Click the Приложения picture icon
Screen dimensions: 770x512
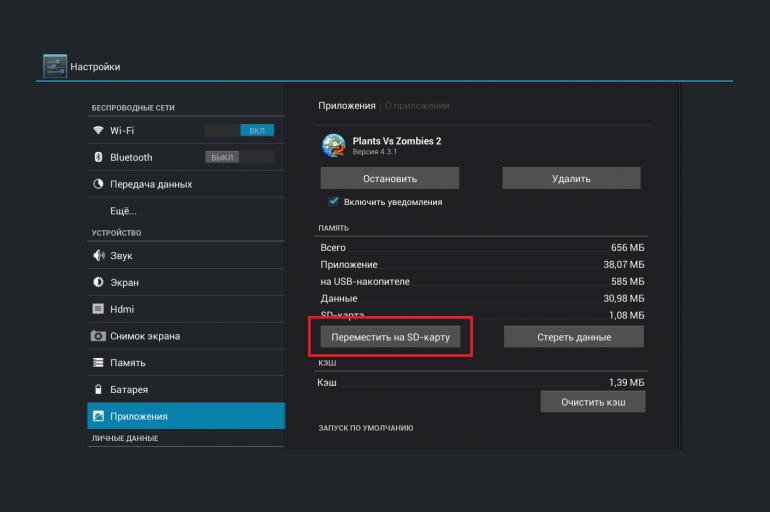pyautogui.click(x=98, y=416)
